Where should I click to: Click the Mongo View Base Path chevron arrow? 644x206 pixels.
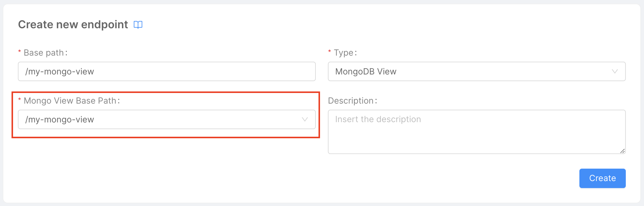click(305, 119)
